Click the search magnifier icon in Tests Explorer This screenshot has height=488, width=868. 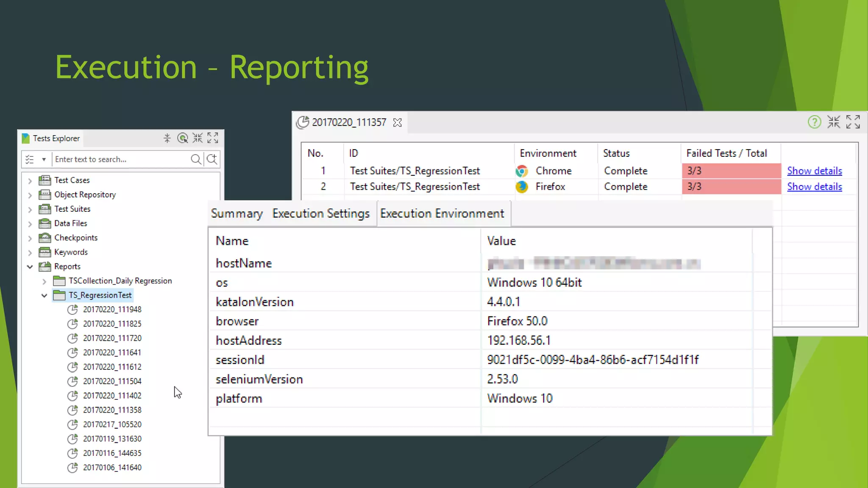(x=195, y=159)
